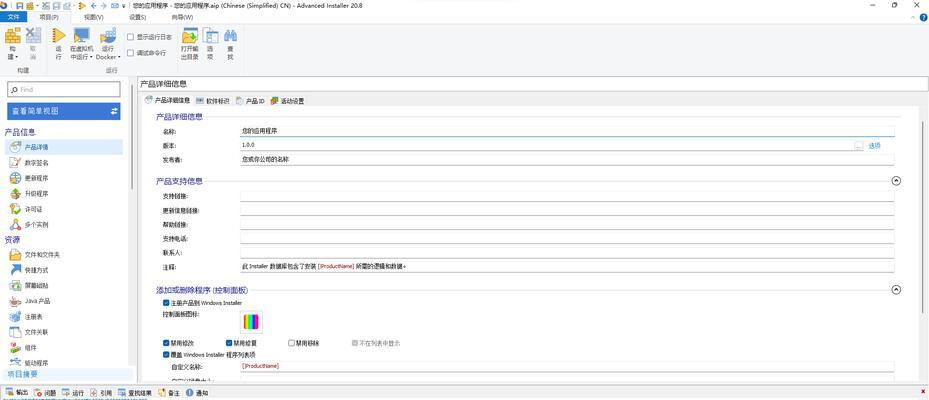This screenshot has width=929, height=400.
Task: Select 产品详情 in the sidebar
Action: coord(64,147)
